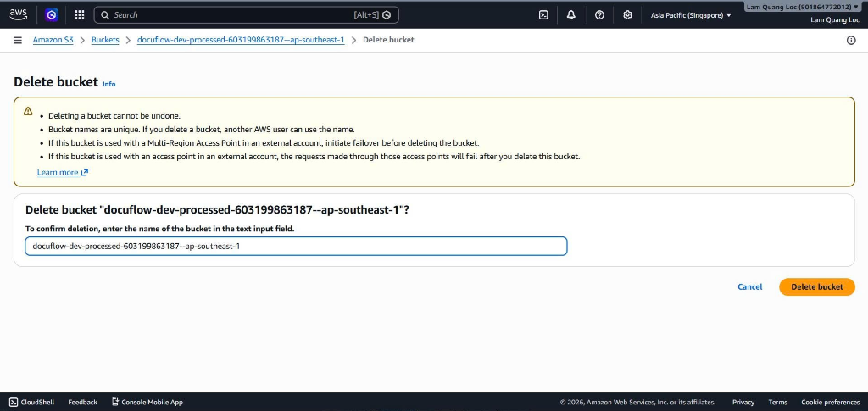
Task: Click the copyright Amazon Web Services text
Action: pyautogui.click(x=637, y=403)
